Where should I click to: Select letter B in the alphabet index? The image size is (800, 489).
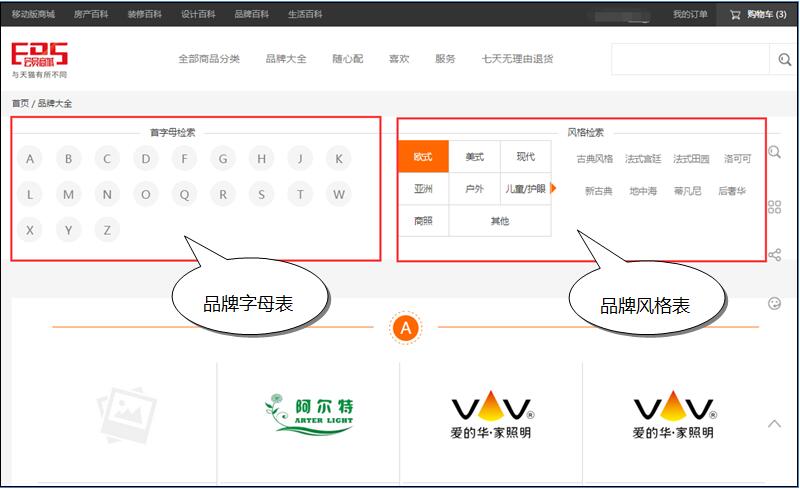(68, 159)
